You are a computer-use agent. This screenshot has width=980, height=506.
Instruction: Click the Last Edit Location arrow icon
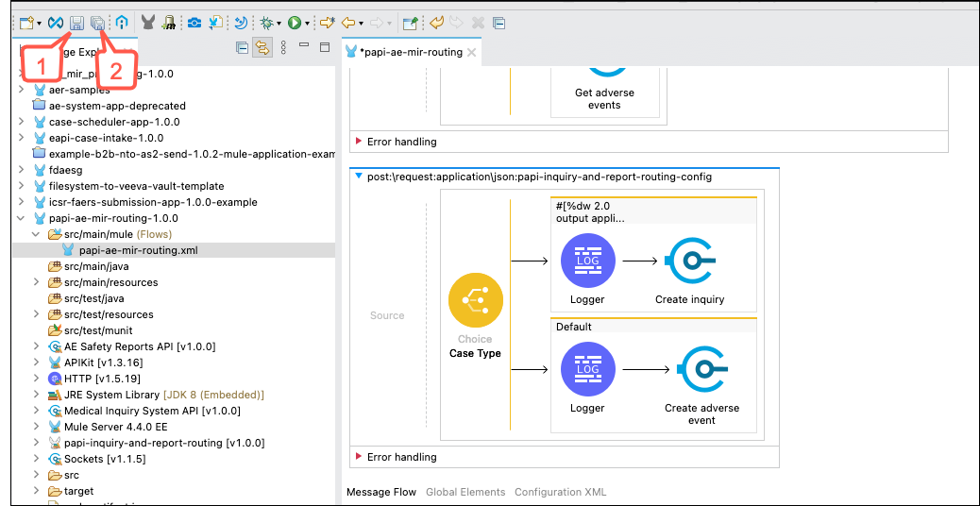tap(327, 23)
